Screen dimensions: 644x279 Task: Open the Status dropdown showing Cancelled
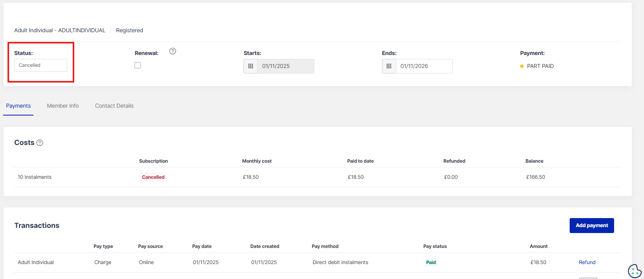[x=41, y=65]
